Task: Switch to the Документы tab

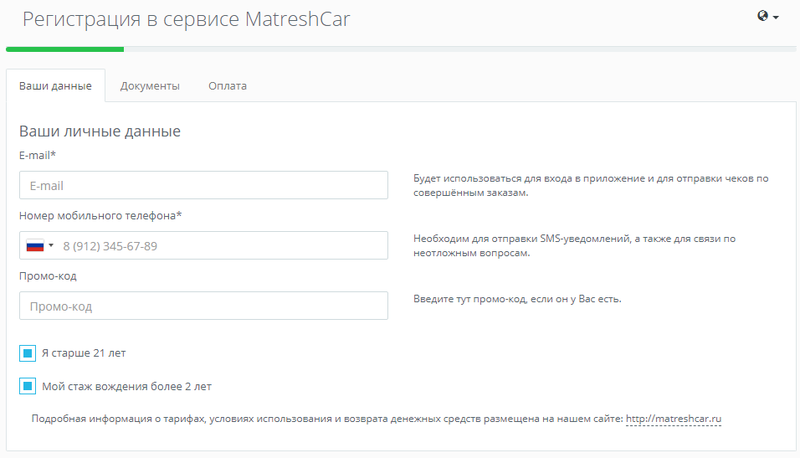Action: click(x=150, y=86)
